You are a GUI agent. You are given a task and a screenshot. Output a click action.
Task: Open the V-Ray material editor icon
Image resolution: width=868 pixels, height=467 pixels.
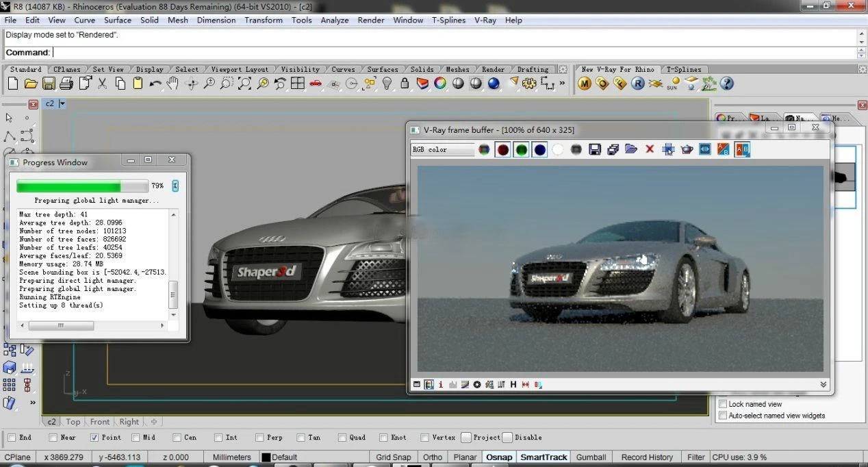(584, 84)
